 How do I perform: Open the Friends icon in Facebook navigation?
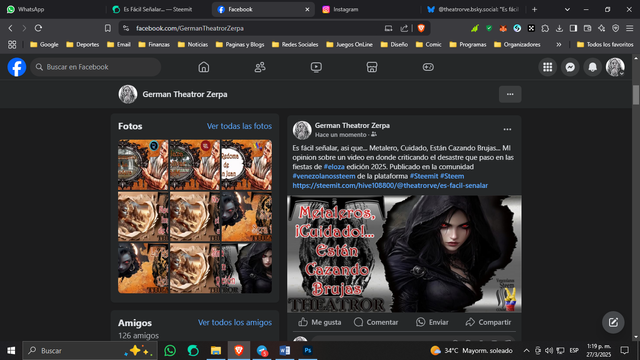point(260,67)
